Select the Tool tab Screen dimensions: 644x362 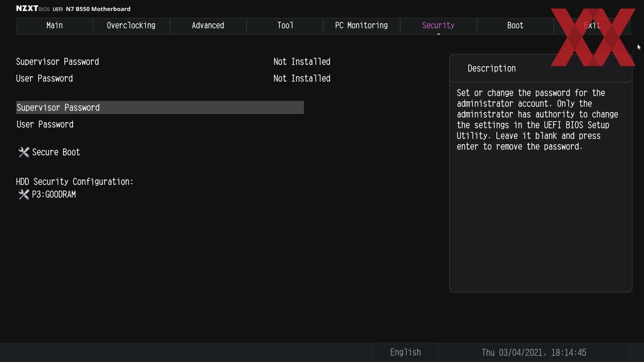click(x=285, y=26)
